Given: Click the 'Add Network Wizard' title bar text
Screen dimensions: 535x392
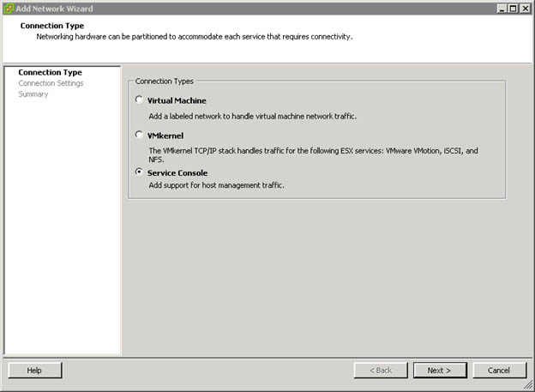Looking at the screenshot, I should tap(55, 8).
